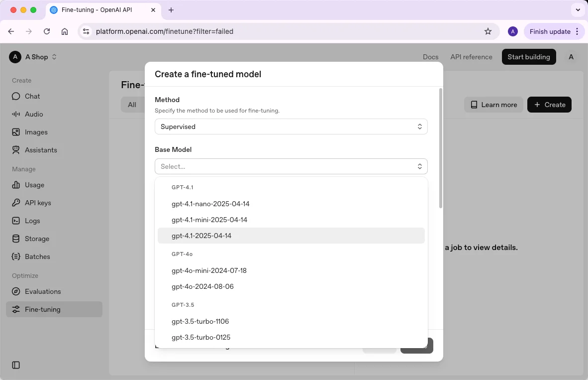Image resolution: width=588 pixels, height=380 pixels.
Task: Click the Start building button
Action: point(528,57)
